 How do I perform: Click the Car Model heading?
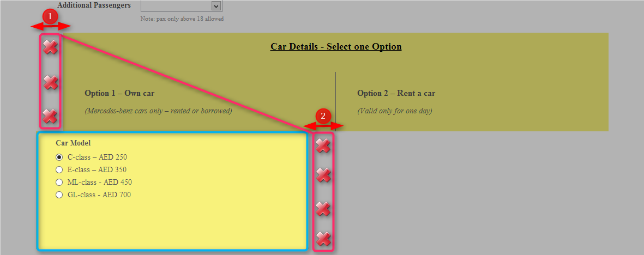click(x=73, y=143)
